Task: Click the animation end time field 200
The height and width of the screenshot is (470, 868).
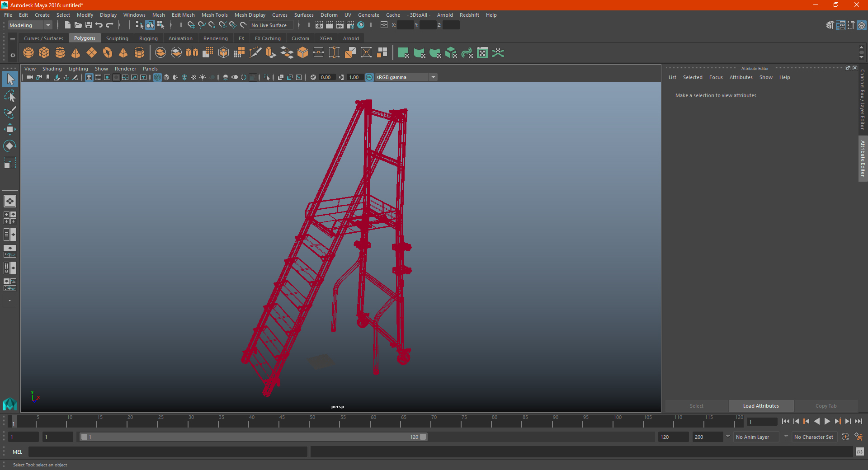Action: click(708, 437)
